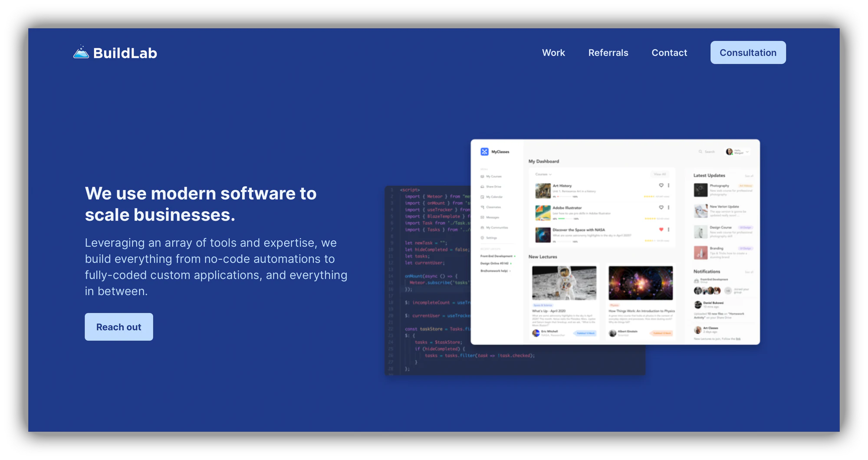
Task: Open the Contact nav link
Action: click(669, 53)
